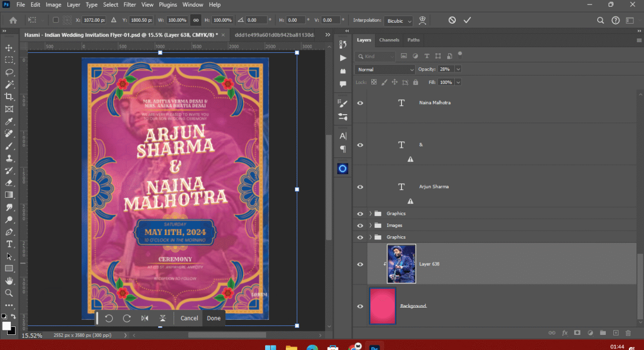
Task: Open the Normal blend mode dropdown
Action: coord(385,69)
